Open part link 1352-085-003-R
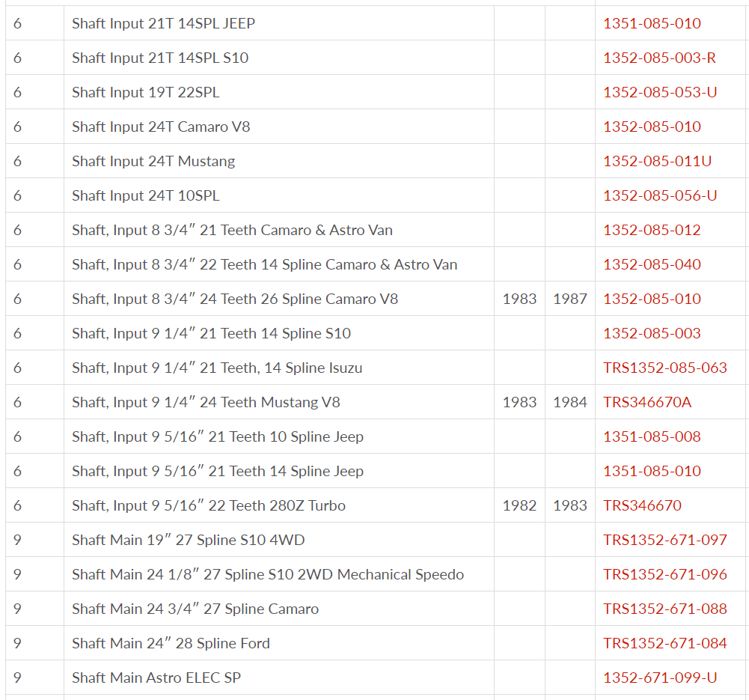This screenshot has width=749, height=700. coord(659,58)
